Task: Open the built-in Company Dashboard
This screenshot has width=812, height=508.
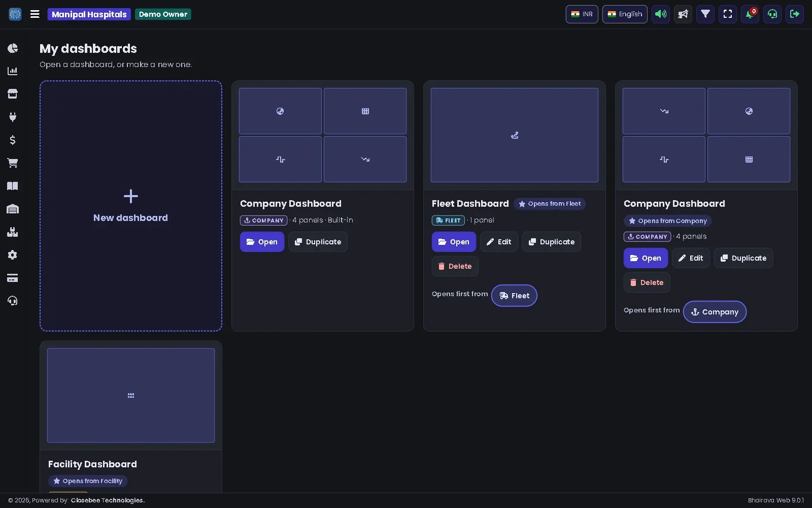Action: pyautogui.click(x=262, y=242)
